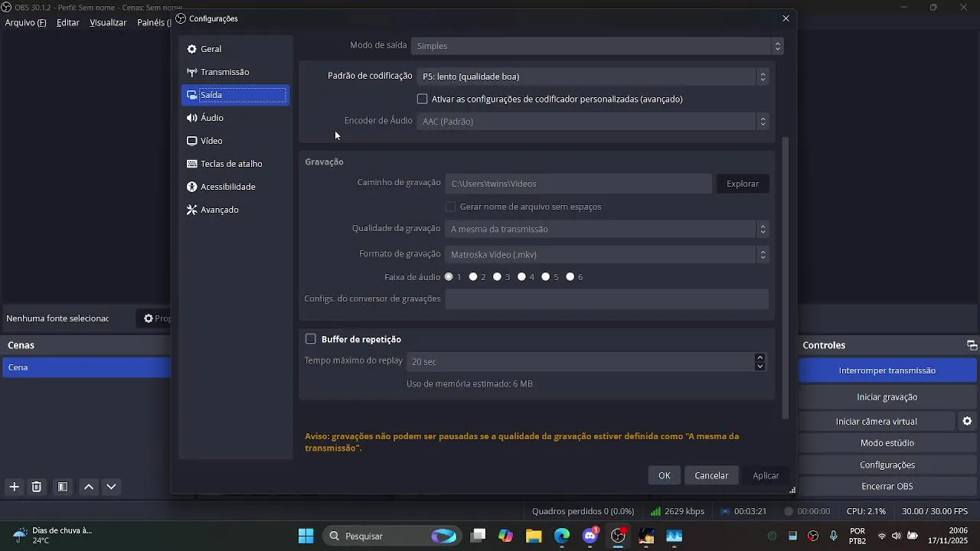Click the Configs. do conversor input field
Viewport: 980px width, 551px height.
click(607, 299)
